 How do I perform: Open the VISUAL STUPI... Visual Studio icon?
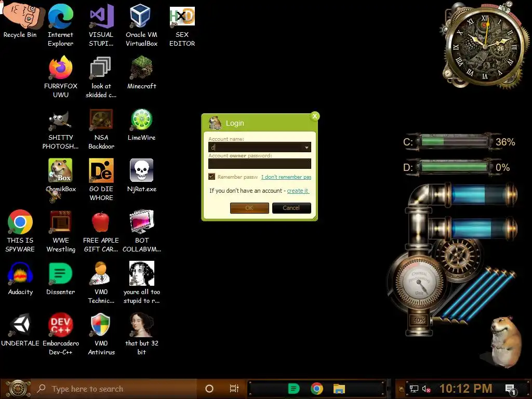(101, 16)
